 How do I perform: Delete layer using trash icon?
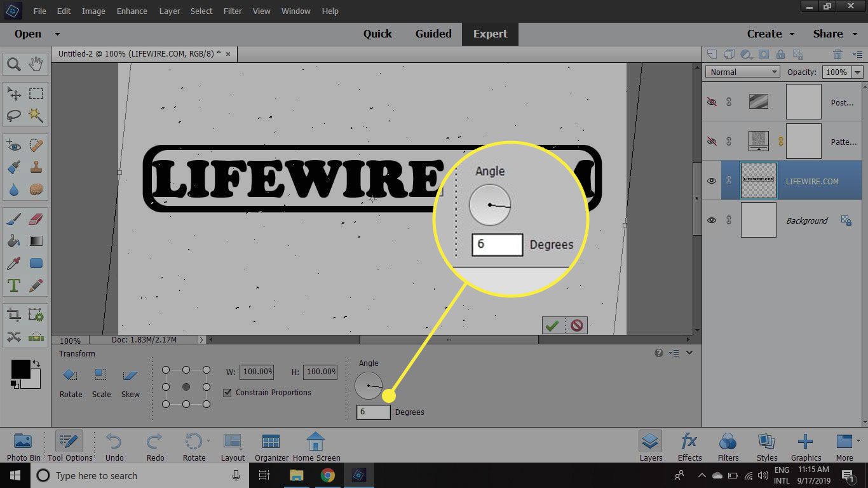tap(837, 55)
